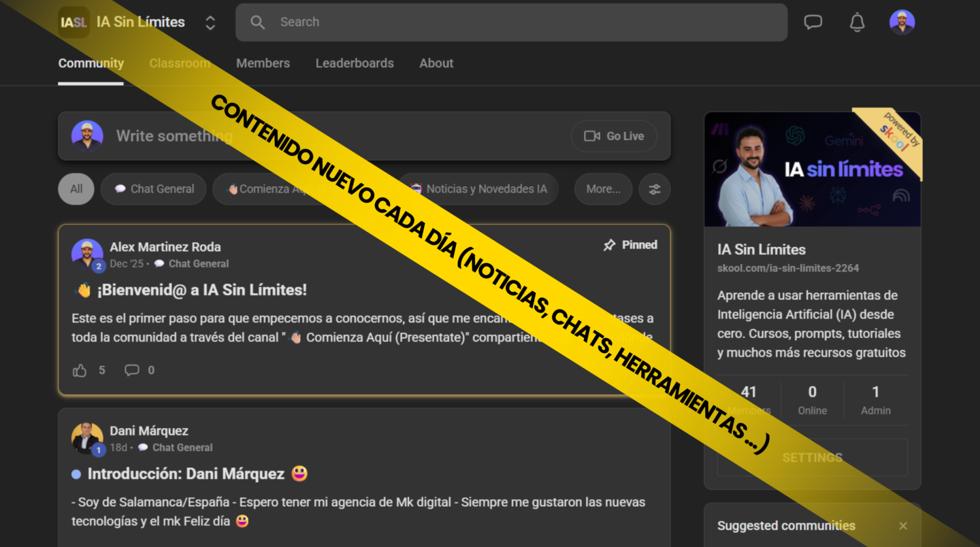Open the profile avatar menu
The width and height of the screenshot is (980, 547).
tap(902, 22)
